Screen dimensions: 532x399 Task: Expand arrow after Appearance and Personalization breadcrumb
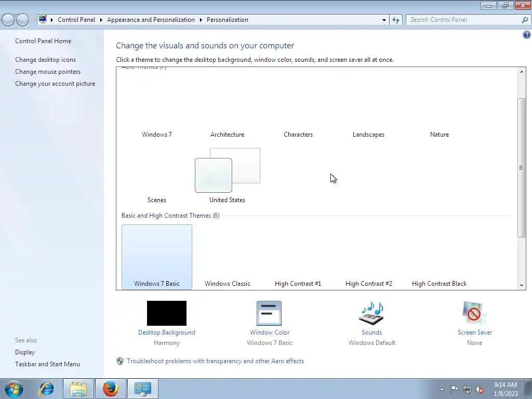pyautogui.click(x=201, y=20)
